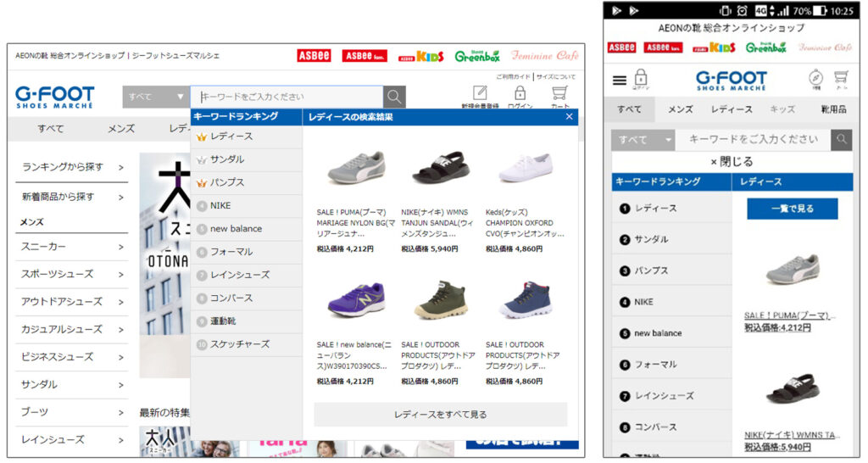
Task: Open the desktop すべて category dropdown
Action: [156, 97]
